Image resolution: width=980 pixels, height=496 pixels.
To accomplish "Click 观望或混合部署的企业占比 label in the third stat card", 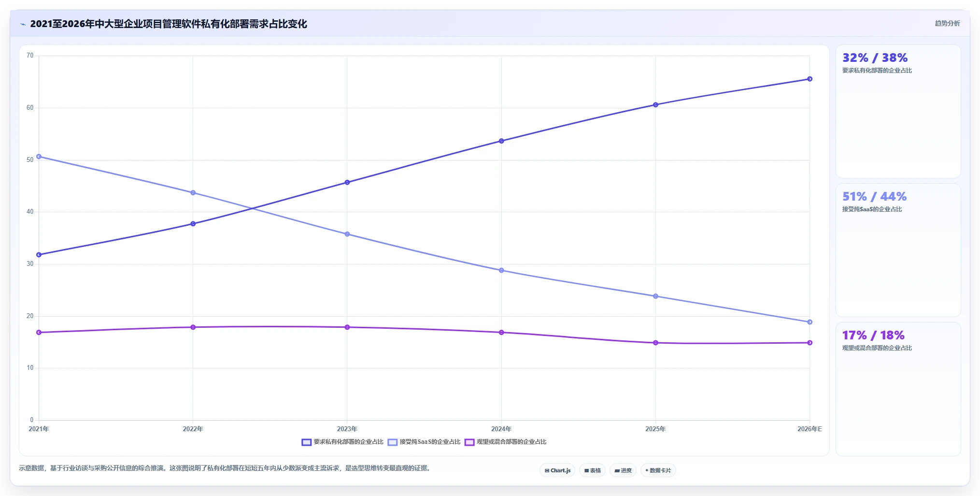I will tap(877, 348).
